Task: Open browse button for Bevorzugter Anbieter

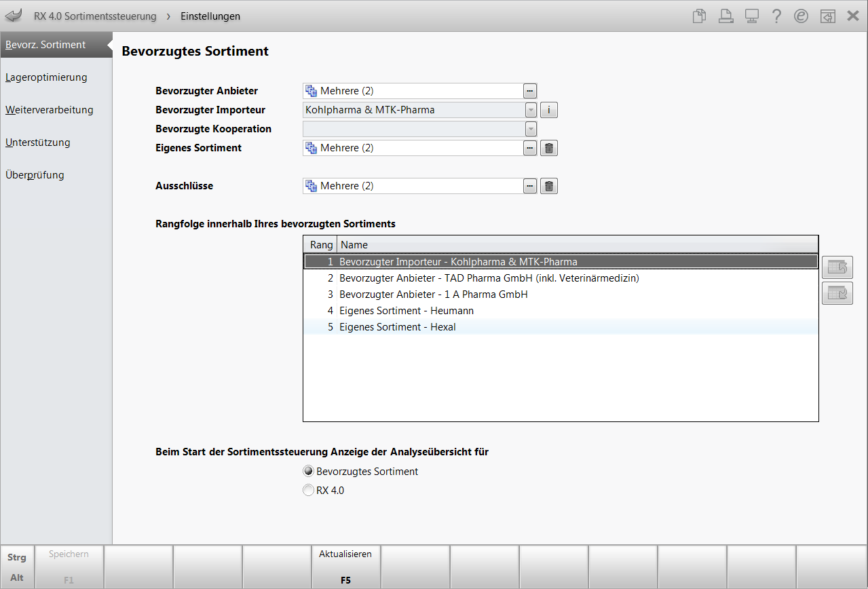Action: (x=530, y=91)
